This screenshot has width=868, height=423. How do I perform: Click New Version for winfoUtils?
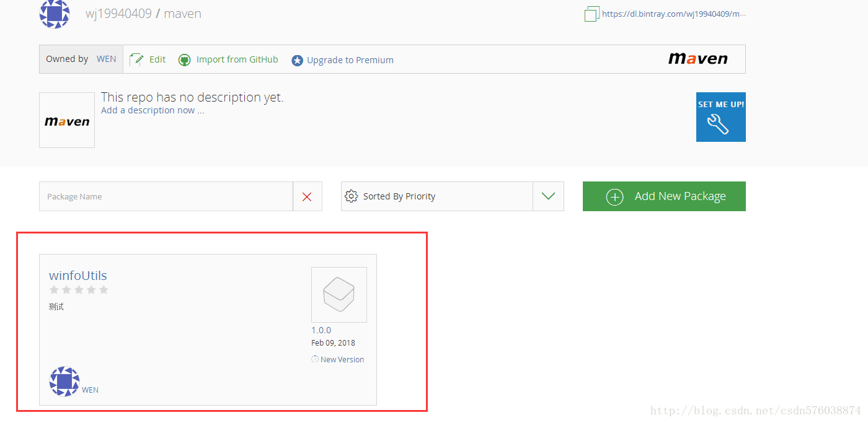coord(338,359)
